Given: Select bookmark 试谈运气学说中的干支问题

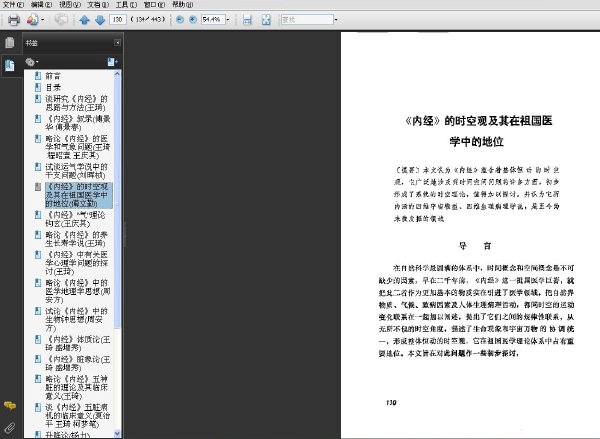Looking at the screenshot, I should pos(77,171).
